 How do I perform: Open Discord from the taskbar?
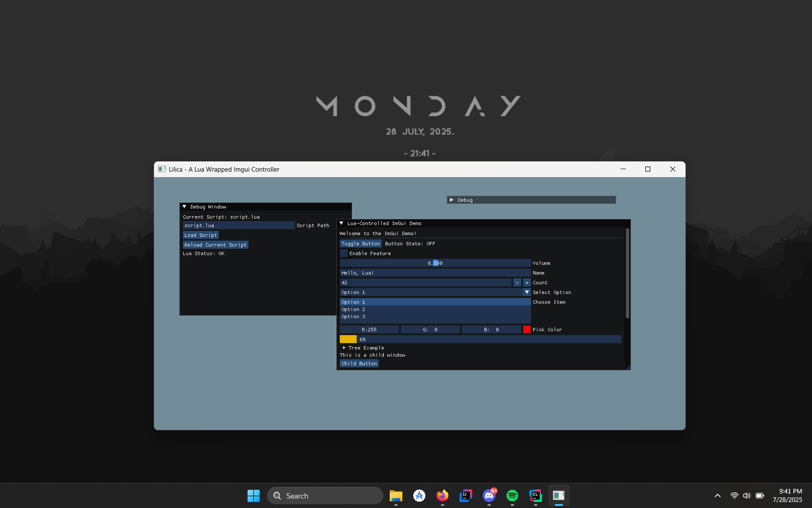(x=489, y=496)
